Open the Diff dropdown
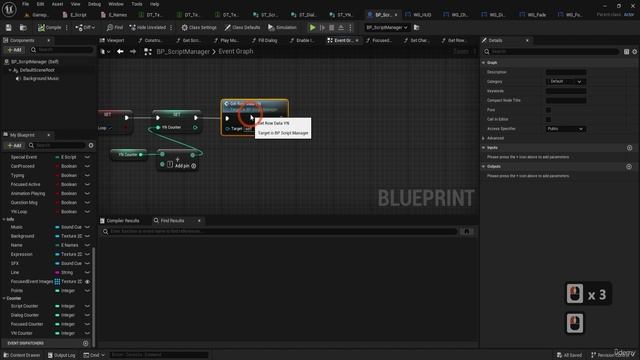This screenshot has height=360, width=640. point(85,27)
